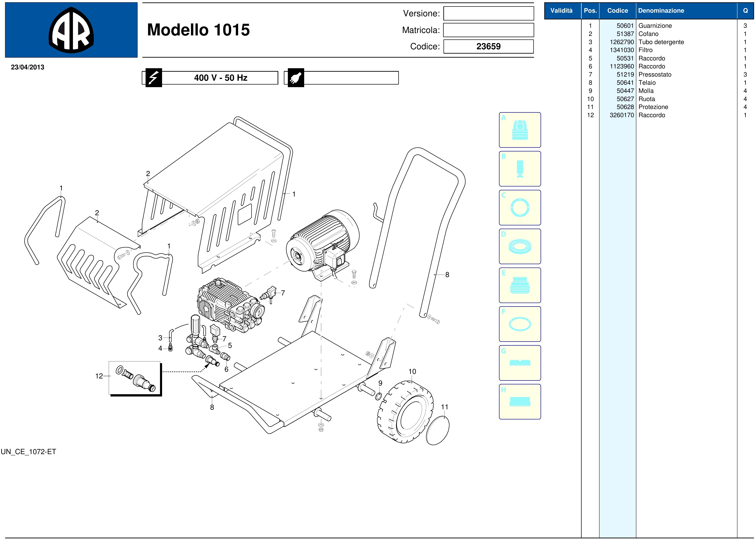Open kit B cylinder part tile
This screenshot has height=539, width=756.
tap(520, 169)
